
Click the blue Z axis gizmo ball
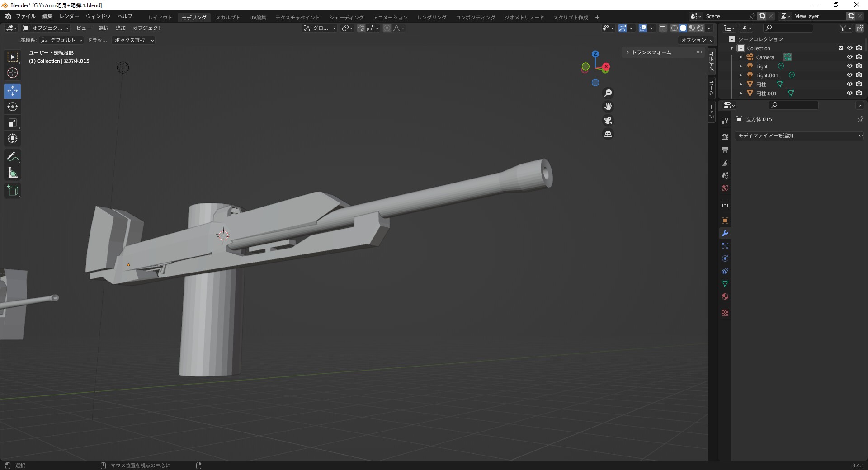(x=595, y=54)
